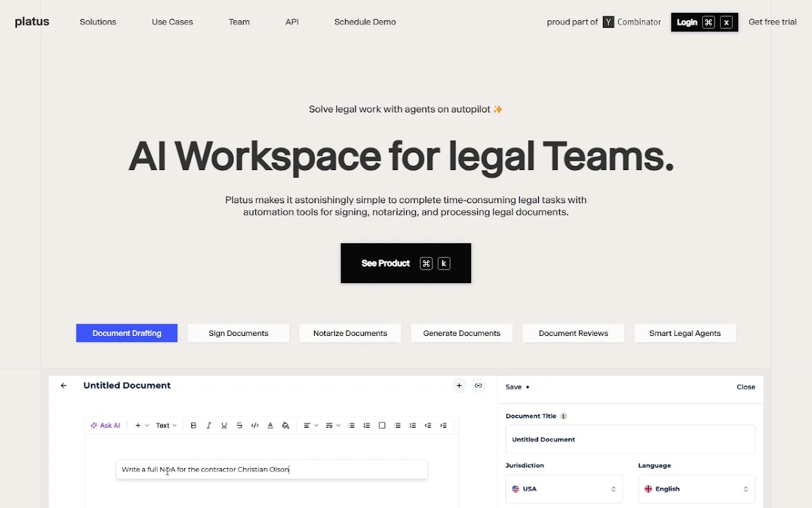This screenshot has width=812, height=508.
Task: Open the Use Cases menu
Action: click(x=173, y=22)
